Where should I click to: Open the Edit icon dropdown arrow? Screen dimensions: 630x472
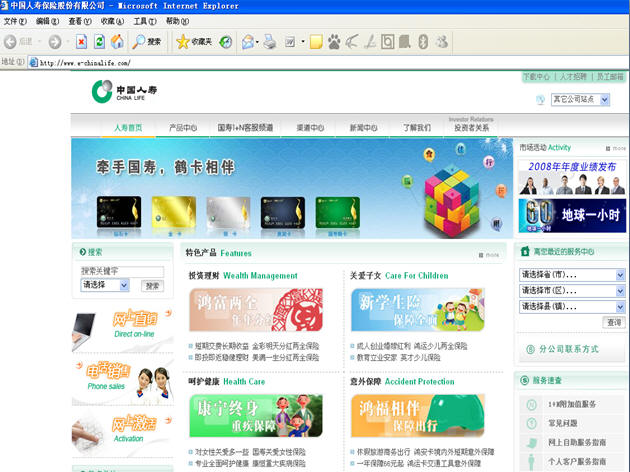coord(303,42)
